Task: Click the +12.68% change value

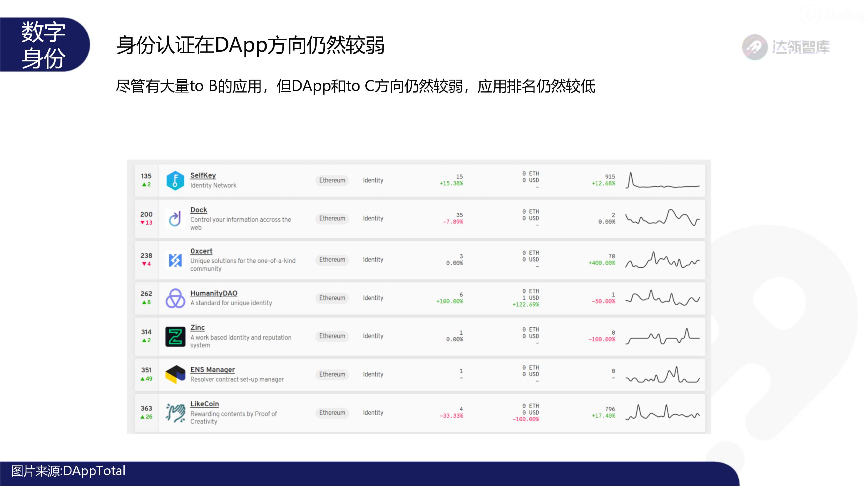Action: coord(603,184)
